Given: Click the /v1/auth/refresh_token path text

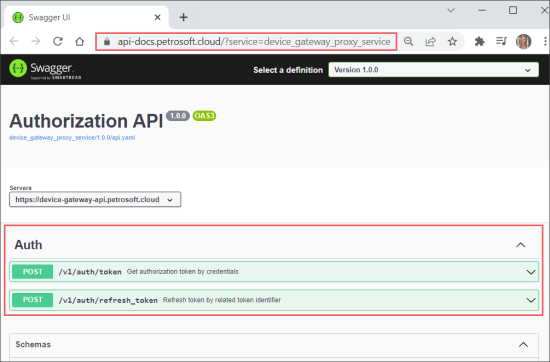Looking at the screenshot, I should pyautogui.click(x=108, y=300).
